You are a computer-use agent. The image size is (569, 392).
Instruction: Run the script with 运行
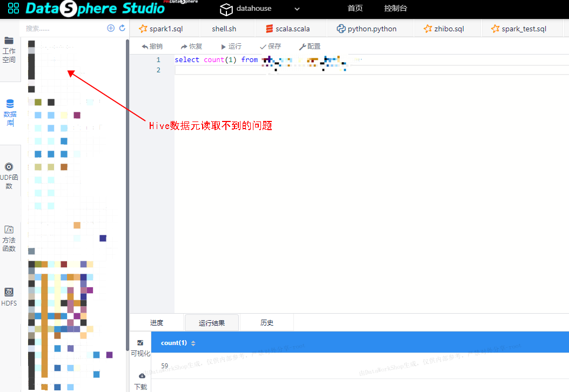(231, 46)
